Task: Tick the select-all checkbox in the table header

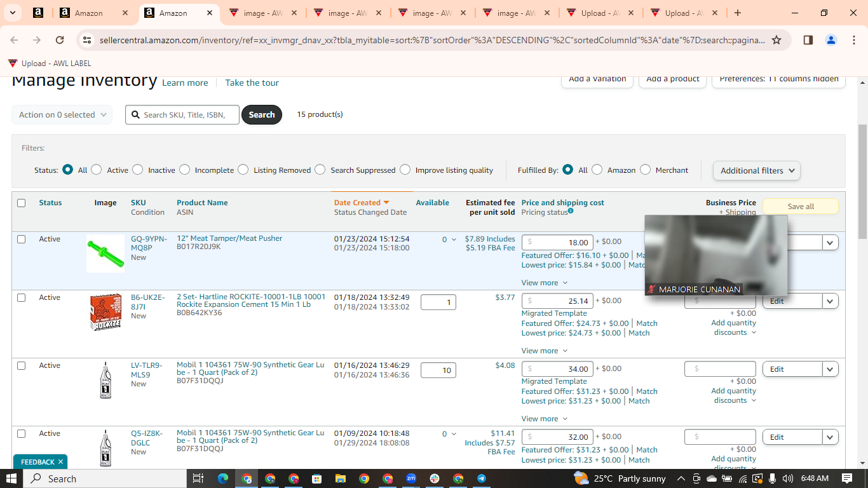Action: coord(22,203)
